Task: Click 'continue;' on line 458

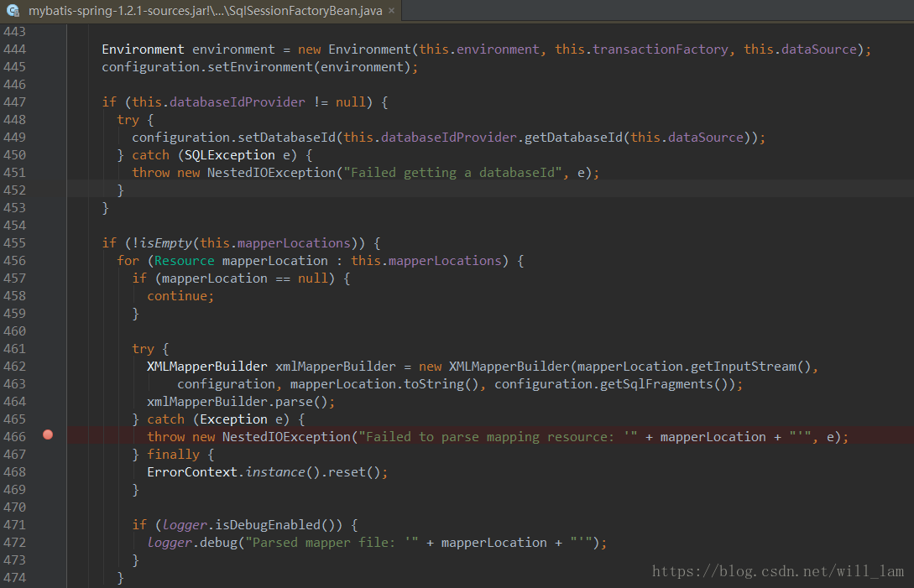Action: (x=180, y=296)
